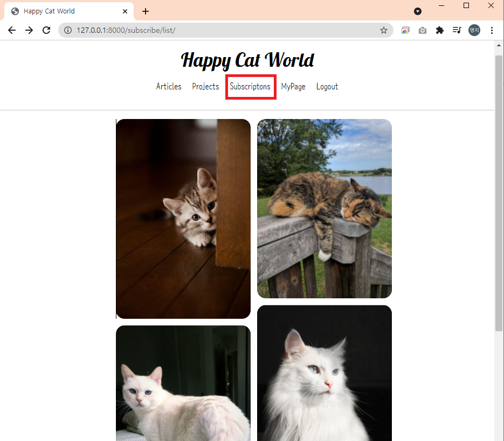Reload the current page
This screenshot has height=441, width=504.
tap(46, 30)
